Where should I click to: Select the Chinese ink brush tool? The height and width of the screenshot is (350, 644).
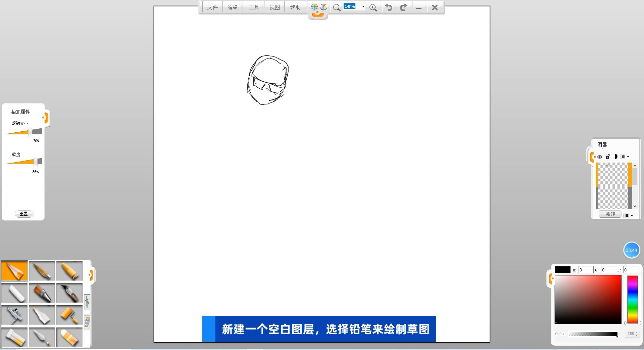tap(69, 293)
